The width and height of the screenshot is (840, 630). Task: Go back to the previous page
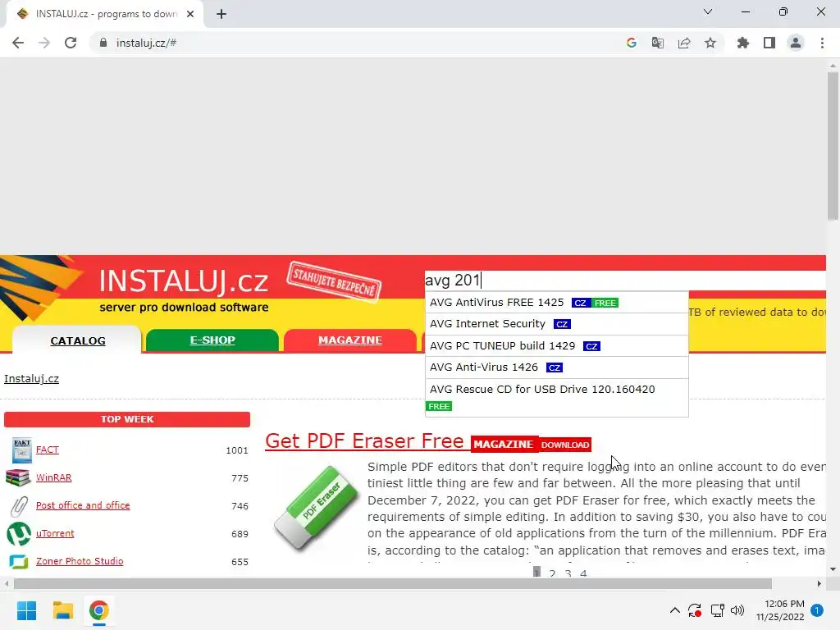click(x=18, y=43)
